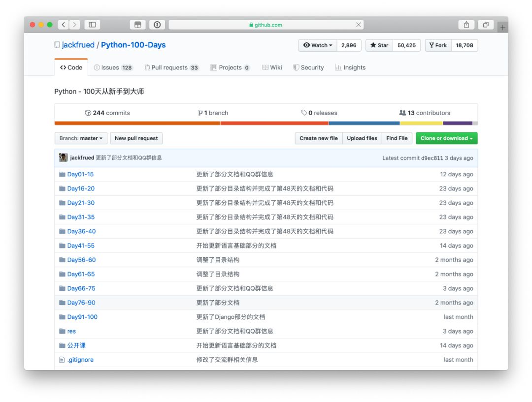Viewport: 532px width, 402px height.
Task: Click the orange segment of the language bar
Action: 137,123
